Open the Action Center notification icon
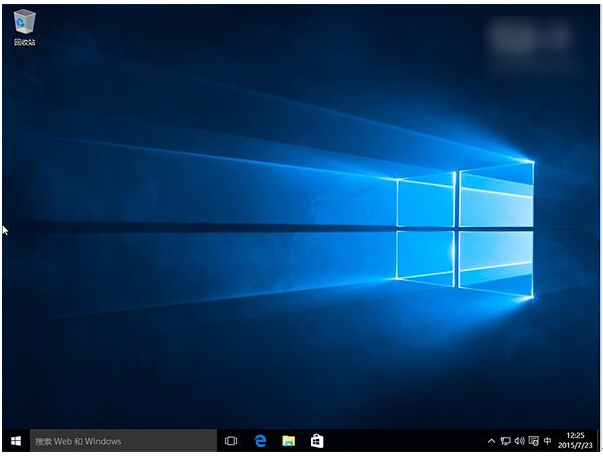 [x=533, y=441]
